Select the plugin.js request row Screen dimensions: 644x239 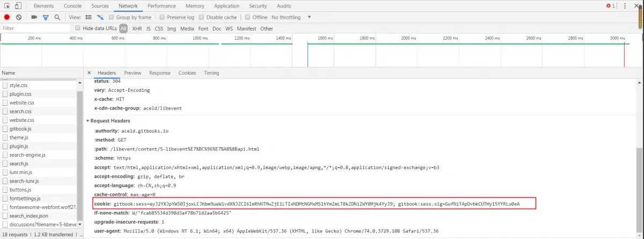(39, 146)
